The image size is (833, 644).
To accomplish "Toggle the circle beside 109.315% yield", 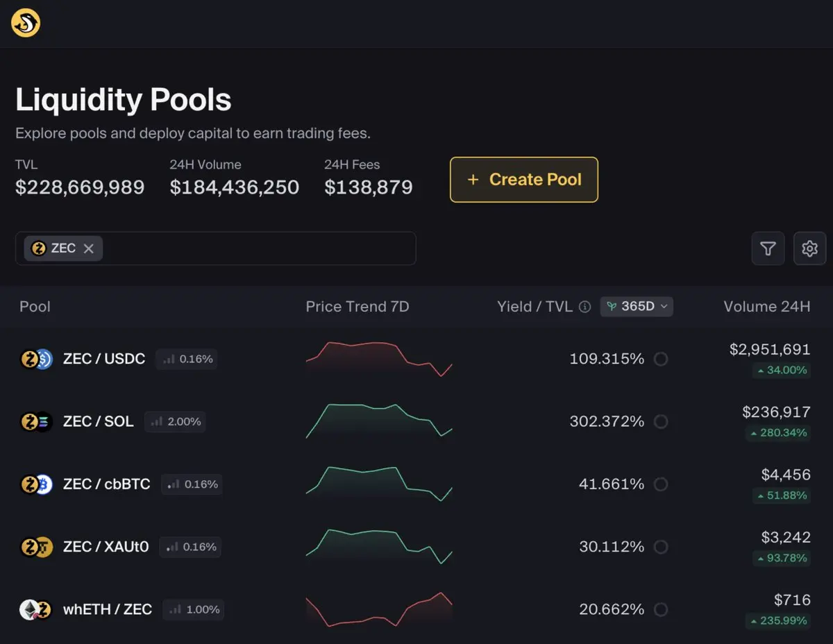I will coord(661,359).
